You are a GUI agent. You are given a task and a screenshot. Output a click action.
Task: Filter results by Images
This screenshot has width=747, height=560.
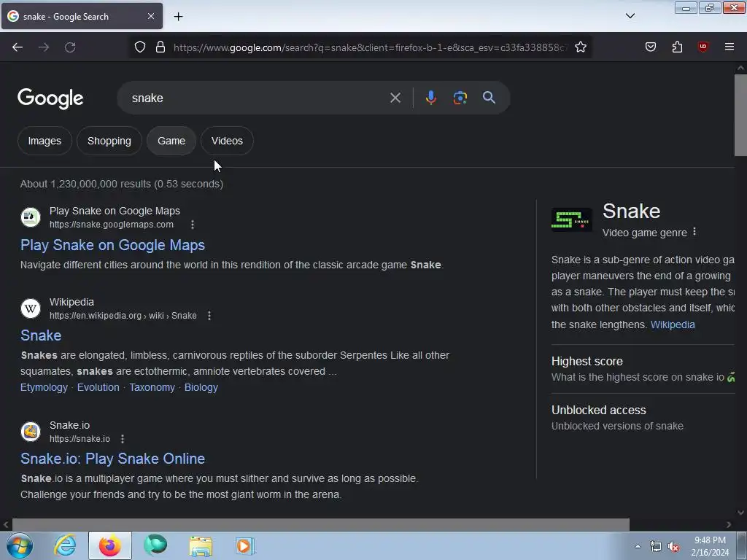(44, 141)
